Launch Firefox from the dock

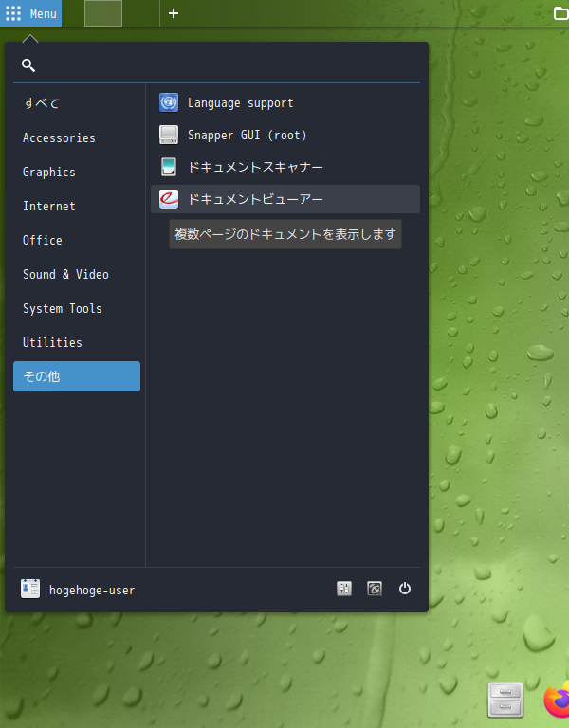pos(557,700)
